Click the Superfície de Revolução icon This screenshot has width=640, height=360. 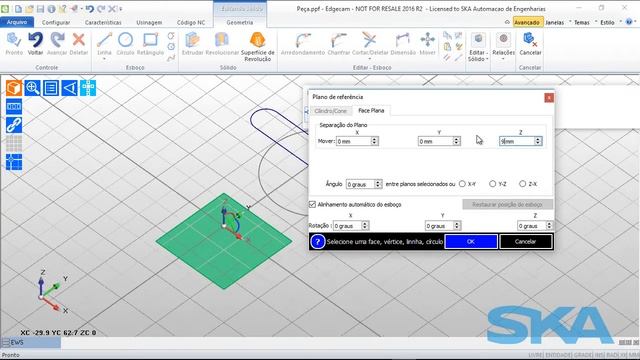(258, 40)
